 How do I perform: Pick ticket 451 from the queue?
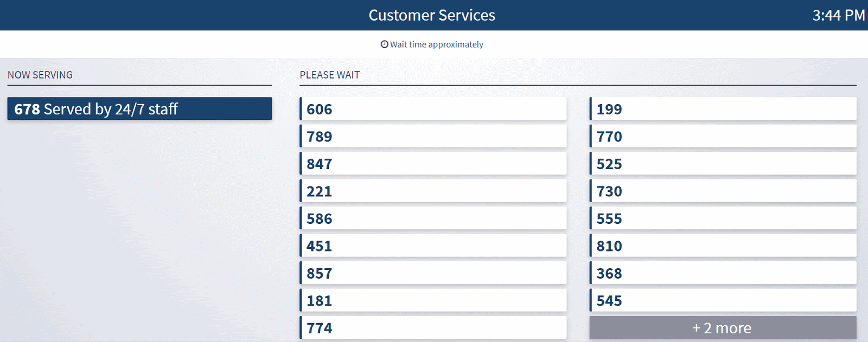coord(433,246)
